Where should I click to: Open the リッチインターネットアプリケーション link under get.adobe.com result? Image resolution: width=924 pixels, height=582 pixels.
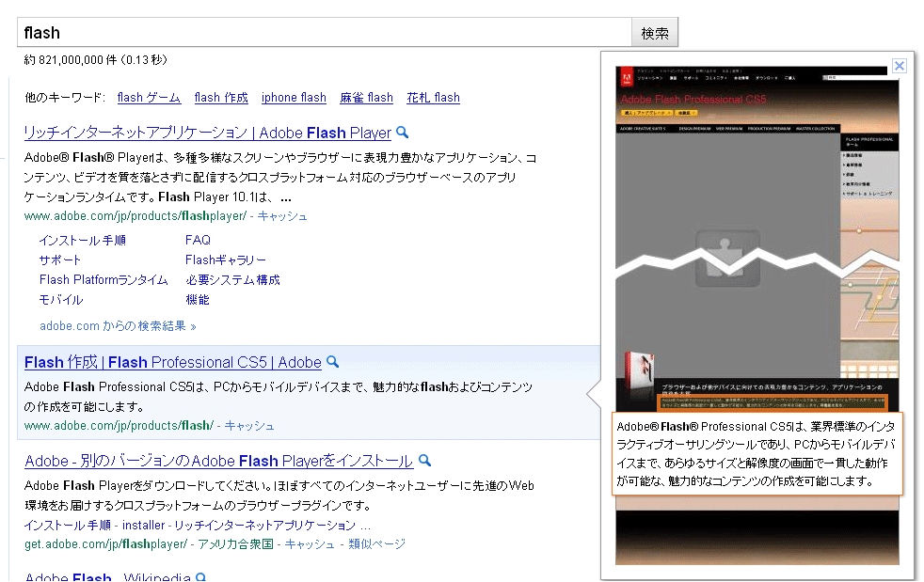[265, 525]
